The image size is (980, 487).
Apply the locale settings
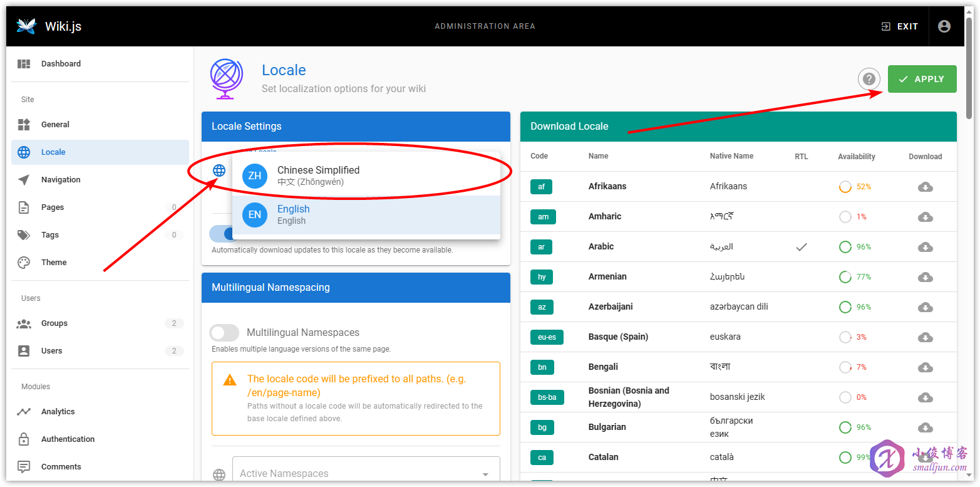coord(922,79)
